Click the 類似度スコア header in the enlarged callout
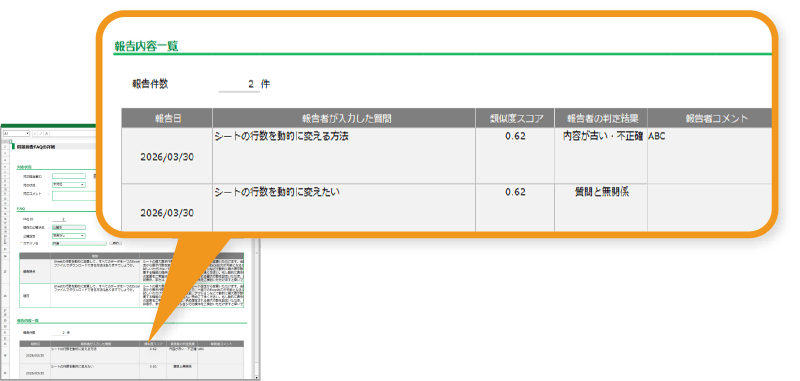 515,118
